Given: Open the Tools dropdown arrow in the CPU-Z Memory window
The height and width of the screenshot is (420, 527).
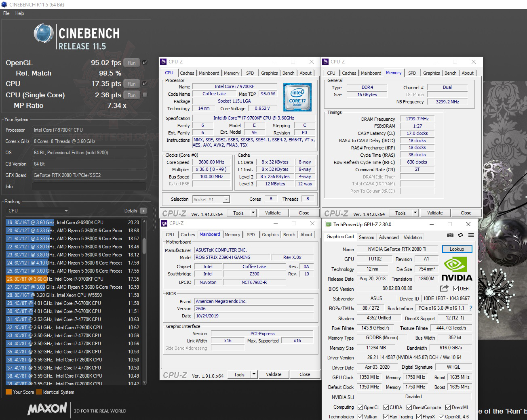Looking at the screenshot, I should click(x=415, y=213).
